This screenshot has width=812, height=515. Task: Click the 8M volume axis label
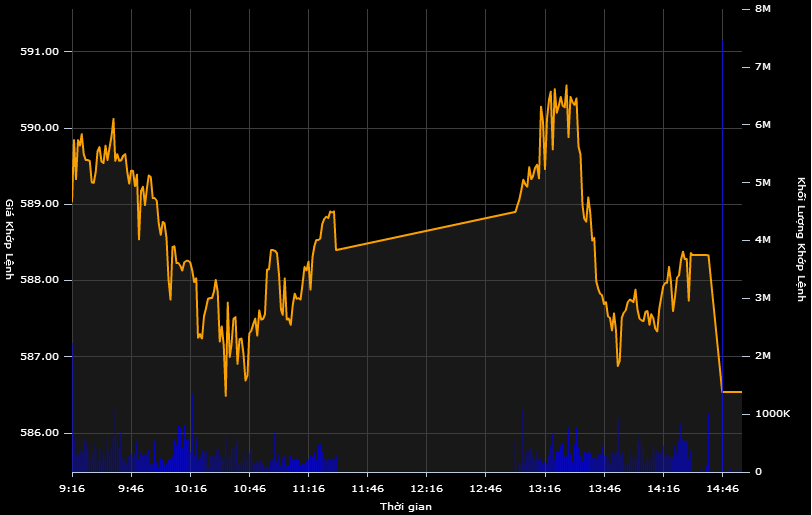pyautogui.click(x=763, y=8)
